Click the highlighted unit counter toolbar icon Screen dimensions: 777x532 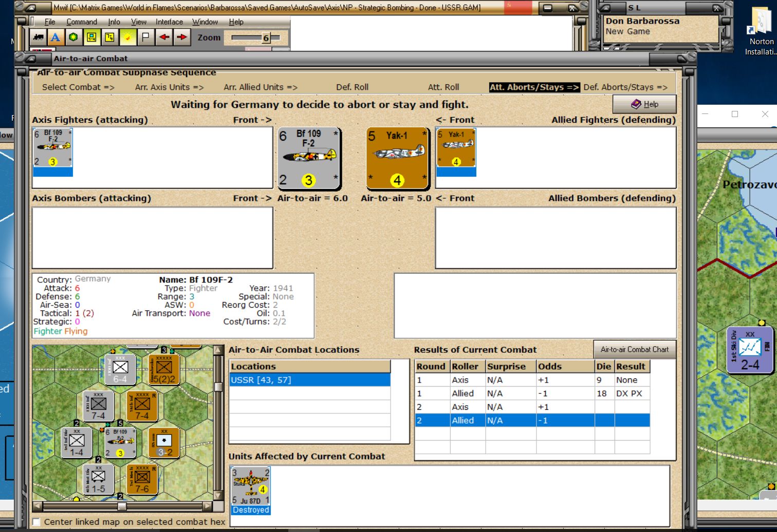click(x=91, y=37)
